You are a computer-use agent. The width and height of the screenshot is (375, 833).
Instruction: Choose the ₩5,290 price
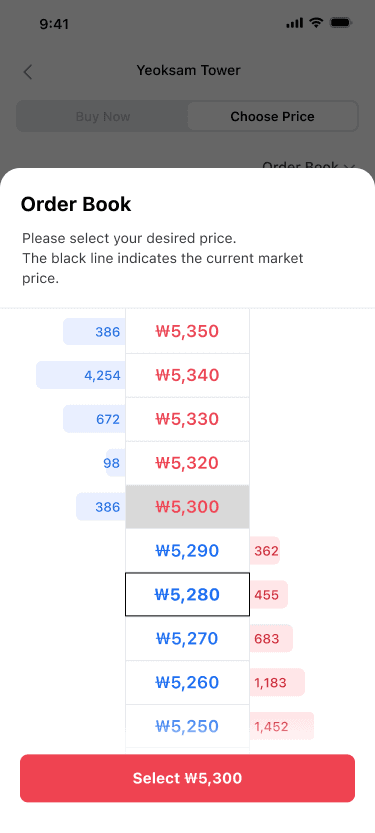(188, 551)
